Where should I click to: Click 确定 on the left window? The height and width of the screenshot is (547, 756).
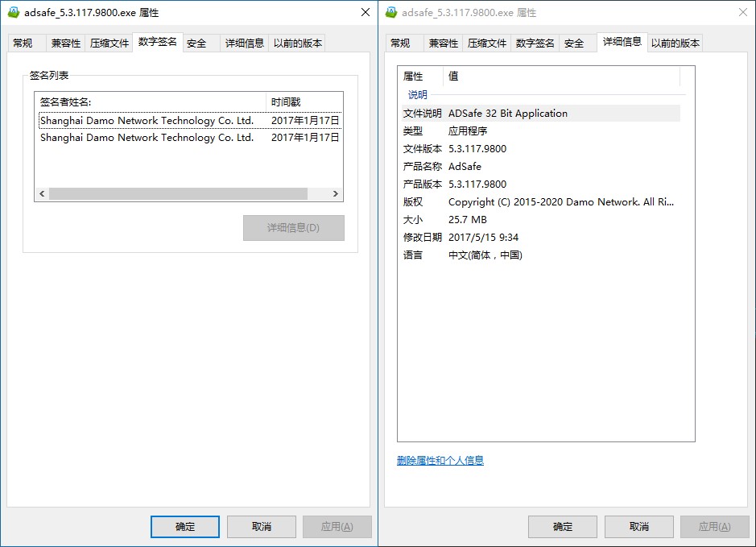coord(184,526)
